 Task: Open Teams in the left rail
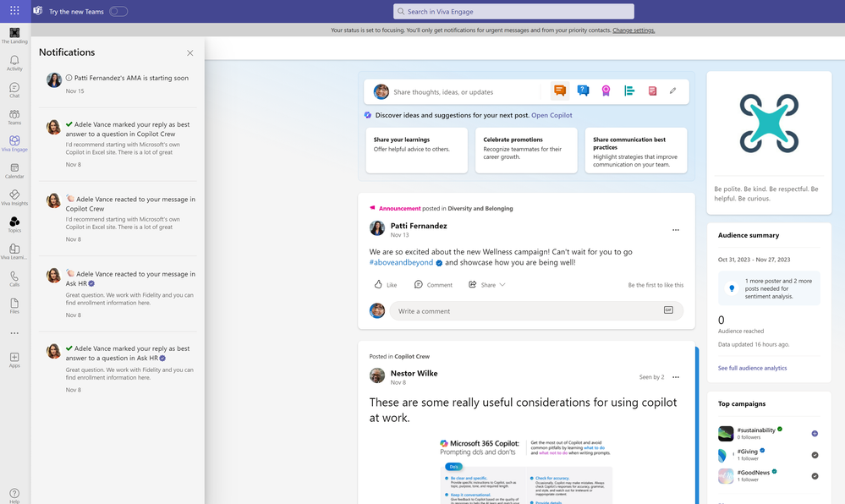coord(14,117)
